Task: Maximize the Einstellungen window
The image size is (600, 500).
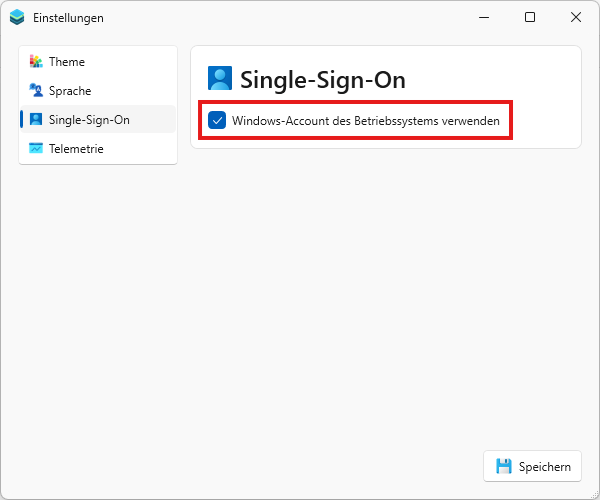Action: pyautogui.click(x=530, y=17)
